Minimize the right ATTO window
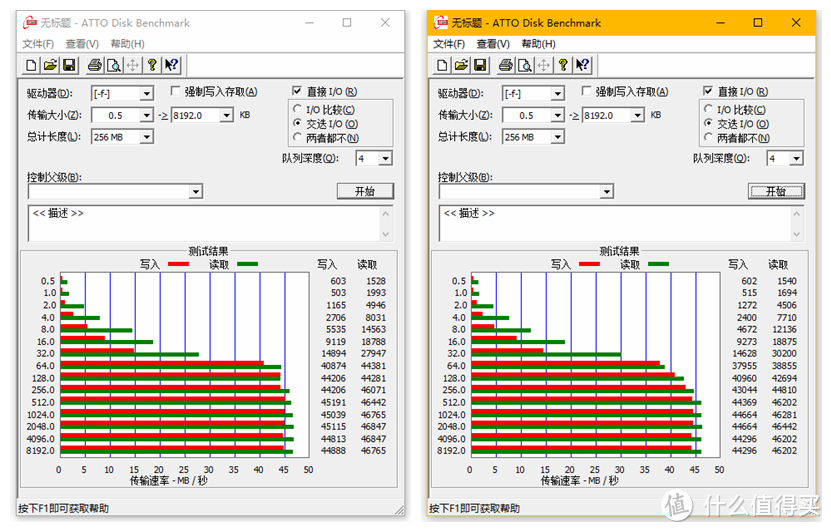This screenshot has height=532, width=831. (x=720, y=23)
